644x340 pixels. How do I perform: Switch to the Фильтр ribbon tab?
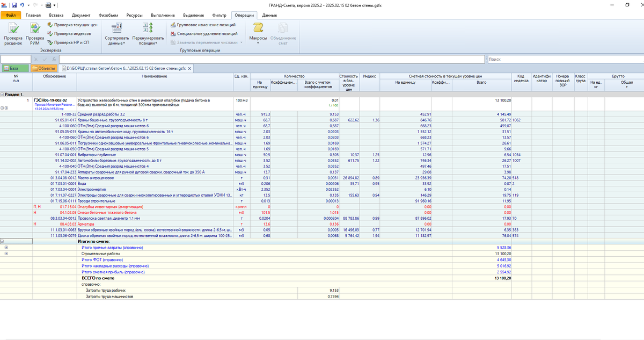(219, 15)
